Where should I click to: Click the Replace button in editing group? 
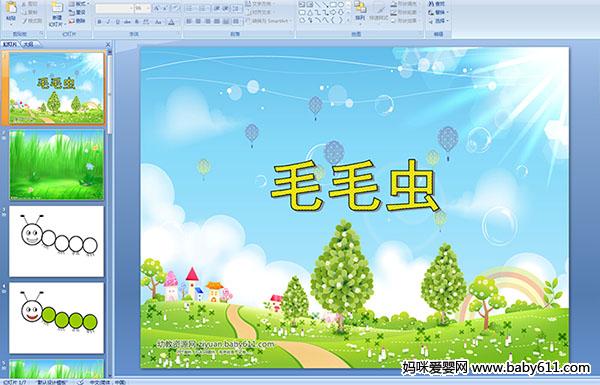437,12
